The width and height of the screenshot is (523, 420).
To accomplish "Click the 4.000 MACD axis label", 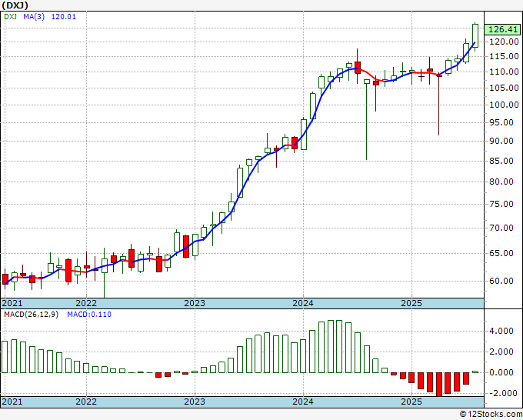I will (x=501, y=332).
